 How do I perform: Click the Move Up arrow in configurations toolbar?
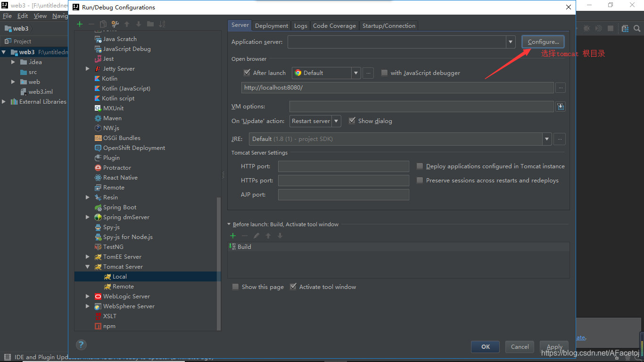[x=127, y=24]
